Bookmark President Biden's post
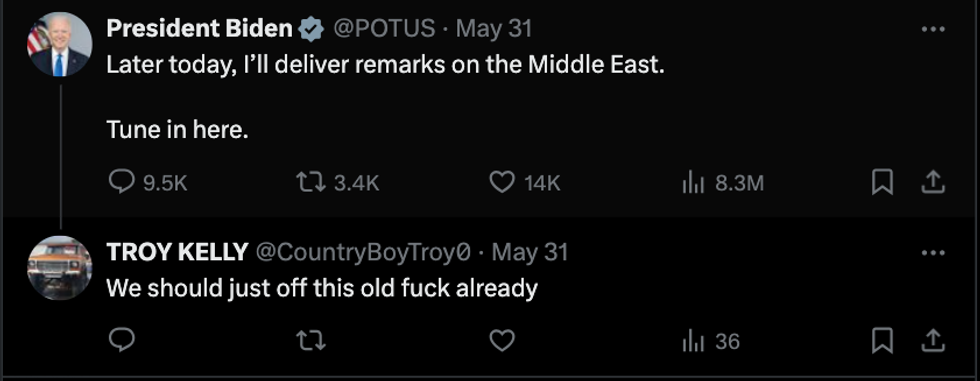The image size is (980, 381). [882, 183]
